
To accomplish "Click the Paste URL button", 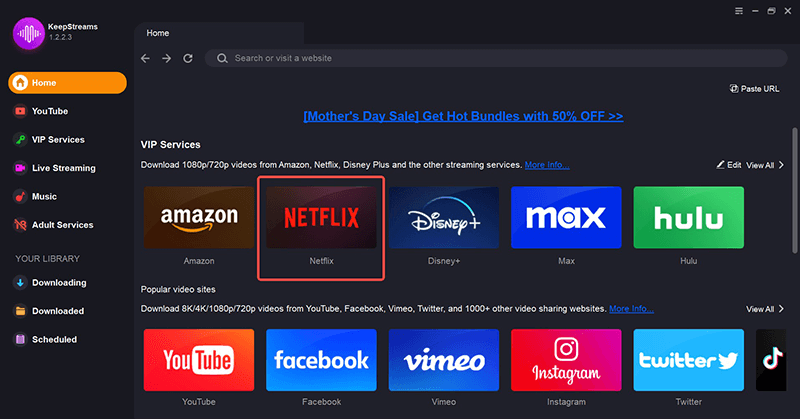I will (x=755, y=89).
